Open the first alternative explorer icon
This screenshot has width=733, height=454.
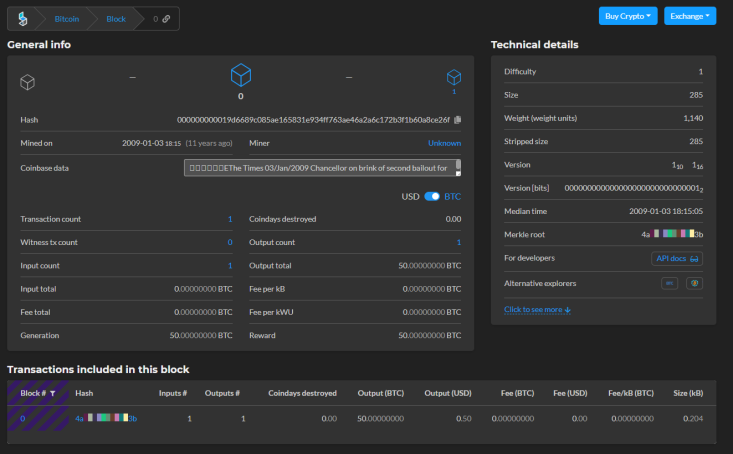click(x=669, y=283)
